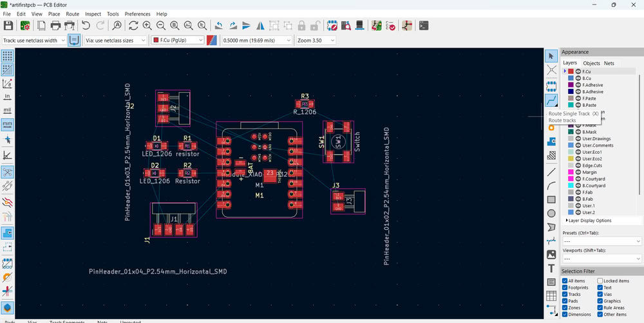644x323 pixels.
Task: Switch to the Objects tab
Action: (x=591, y=63)
